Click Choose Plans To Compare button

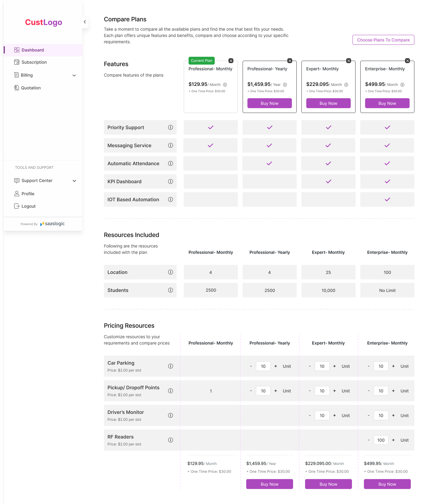pyautogui.click(x=383, y=40)
